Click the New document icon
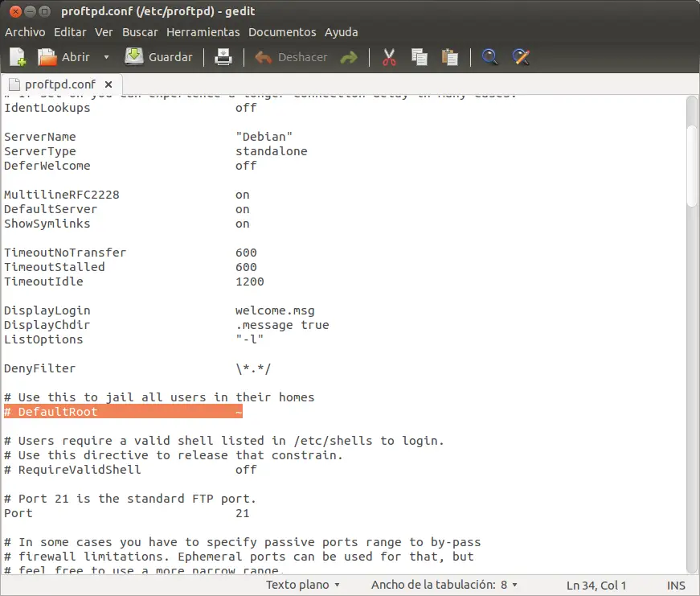 (x=18, y=57)
